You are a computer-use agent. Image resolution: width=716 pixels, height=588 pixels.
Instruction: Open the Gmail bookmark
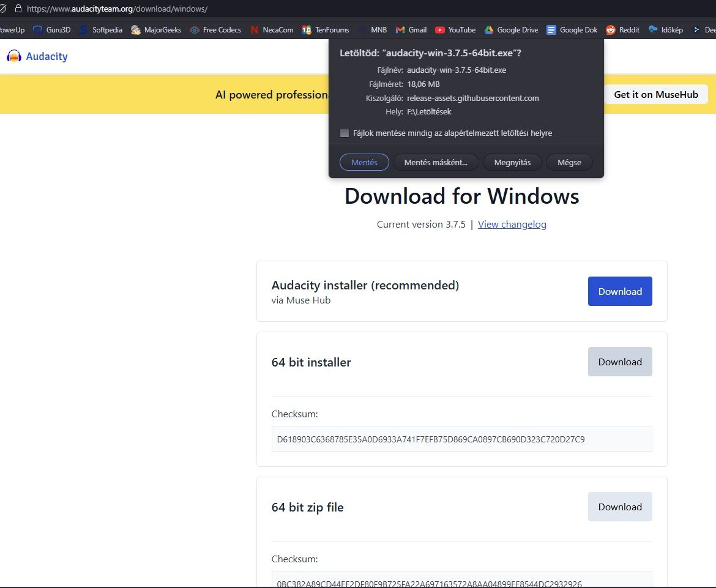pyautogui.click(x=411, y=29)
